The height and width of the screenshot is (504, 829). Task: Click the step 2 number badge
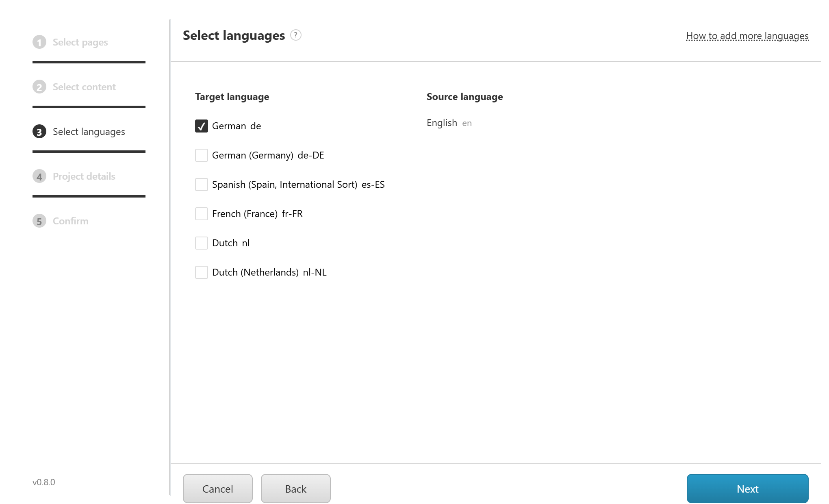coord(39,87)
